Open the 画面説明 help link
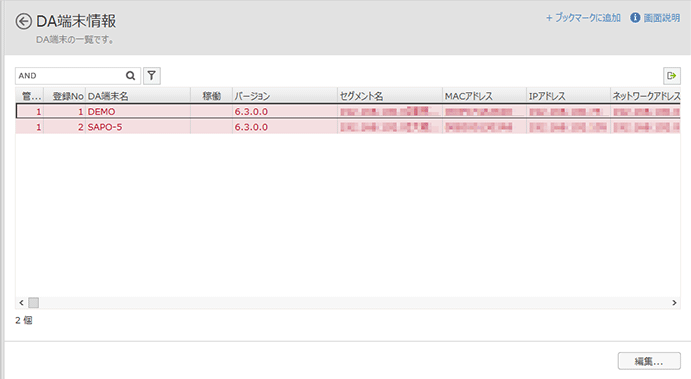691x379 pixels. pos(661,18)
